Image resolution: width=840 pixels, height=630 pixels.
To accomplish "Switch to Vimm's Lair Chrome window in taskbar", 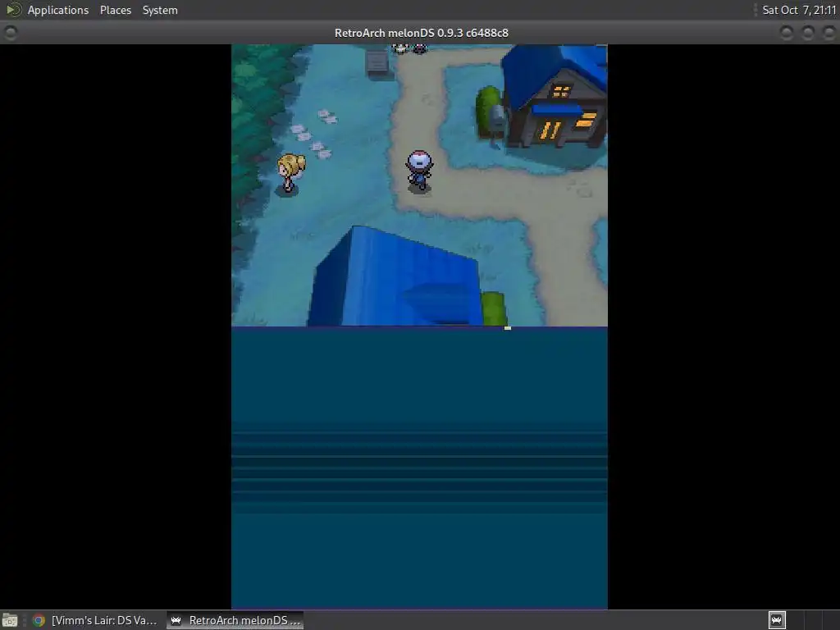I will (x=94, y=620).
